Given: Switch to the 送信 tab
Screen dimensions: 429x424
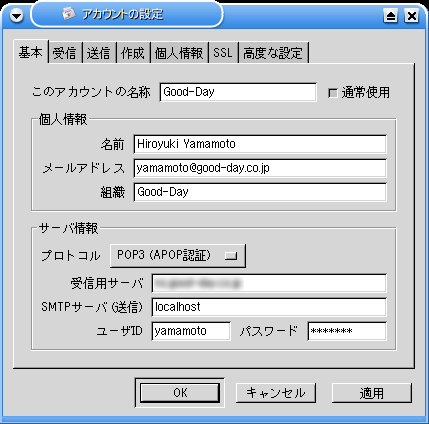Looking at the screenshot, I should [x=99, y=53].
